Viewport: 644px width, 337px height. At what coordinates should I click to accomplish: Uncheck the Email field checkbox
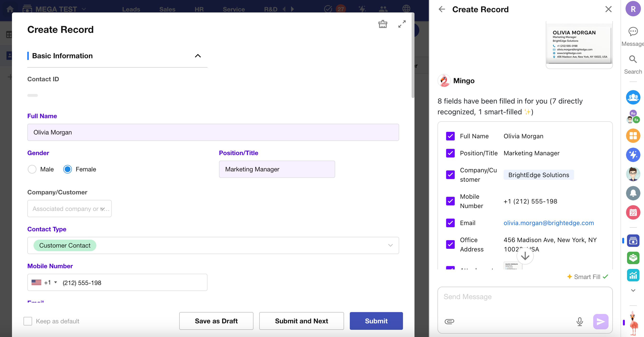click(450, 223)
